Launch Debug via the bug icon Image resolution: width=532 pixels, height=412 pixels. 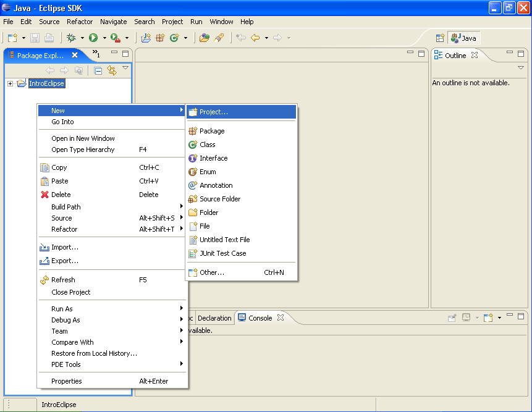pos(71,38)
